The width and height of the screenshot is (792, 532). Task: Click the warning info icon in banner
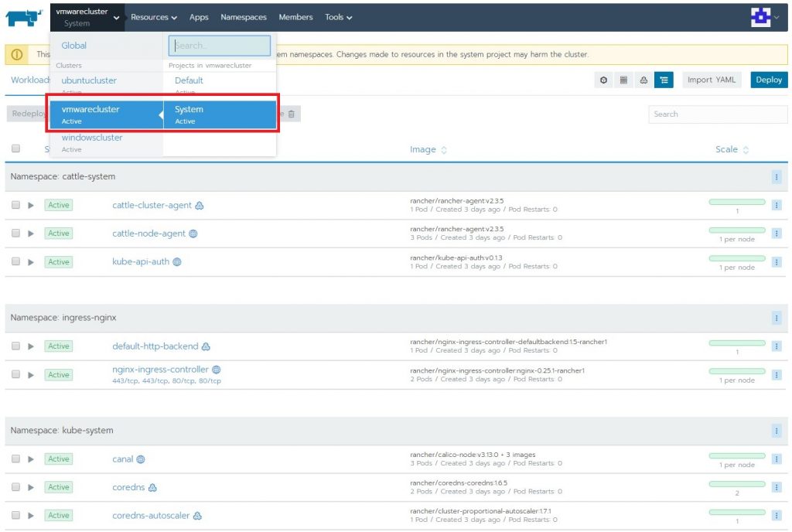point(17,54)
